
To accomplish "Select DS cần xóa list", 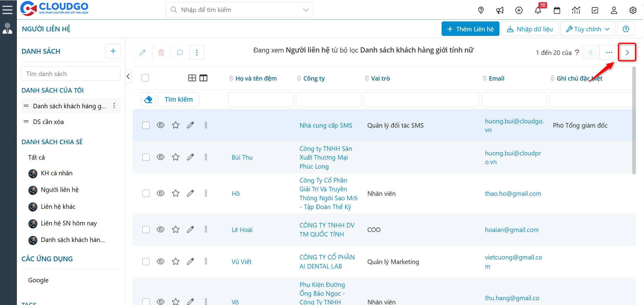I will [48, 122].
